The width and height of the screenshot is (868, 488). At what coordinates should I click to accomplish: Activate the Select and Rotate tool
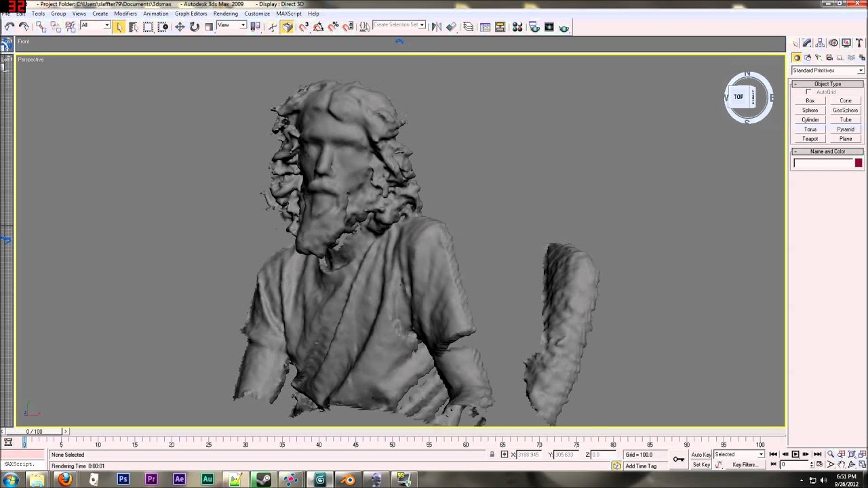195,27
